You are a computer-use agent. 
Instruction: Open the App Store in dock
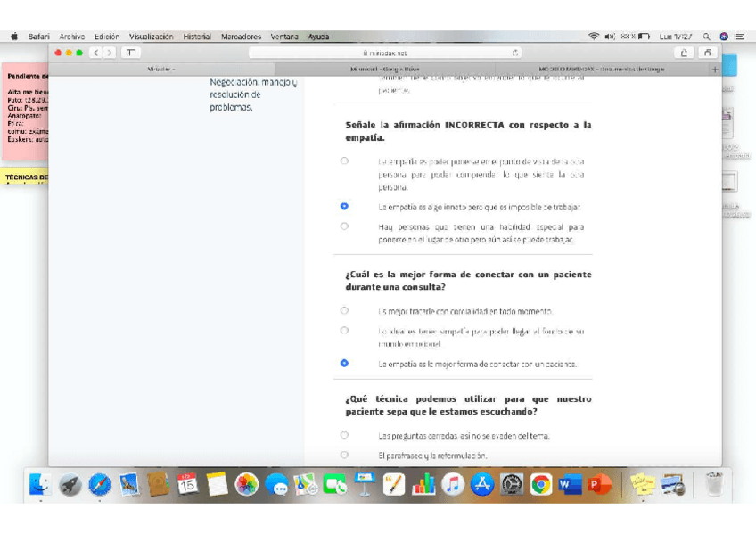point(482,484)
